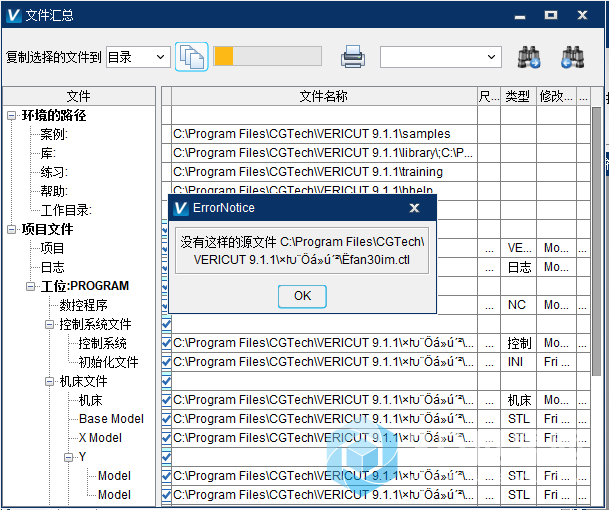This screenshot has height=510, width=609.
Task: Collapse the 机床文件 node
Action: [x=49, y=381]
